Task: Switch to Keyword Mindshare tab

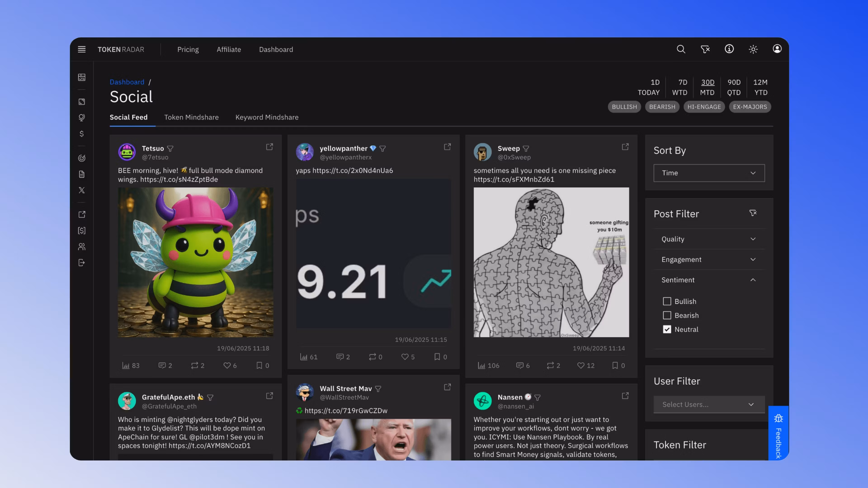Action: pyautogui.click(x=267, y=117)
